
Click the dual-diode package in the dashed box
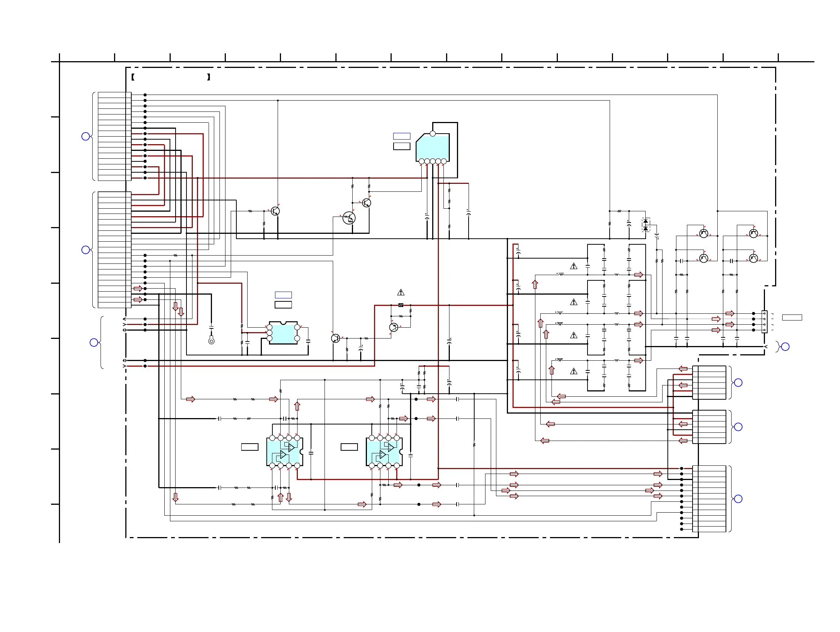point(646,225)
